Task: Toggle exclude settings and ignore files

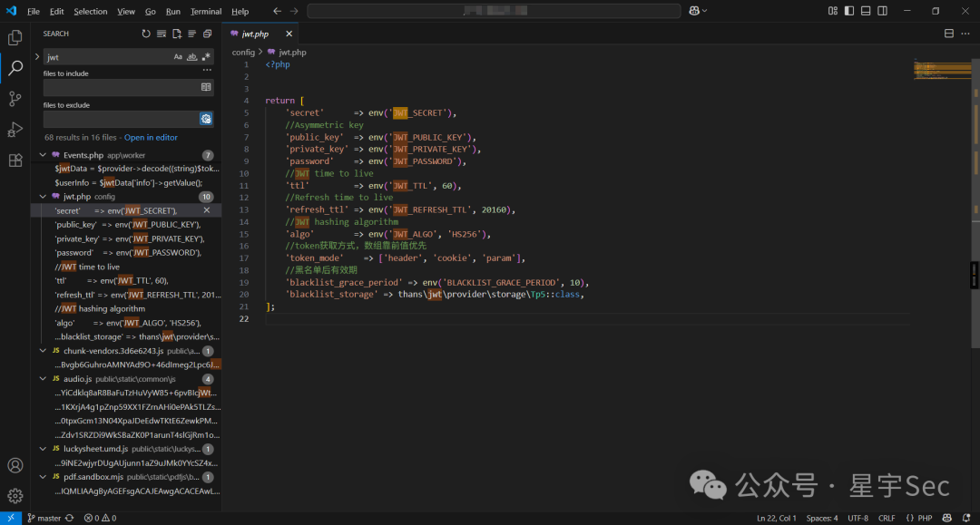Action: [x=206, y=119]
